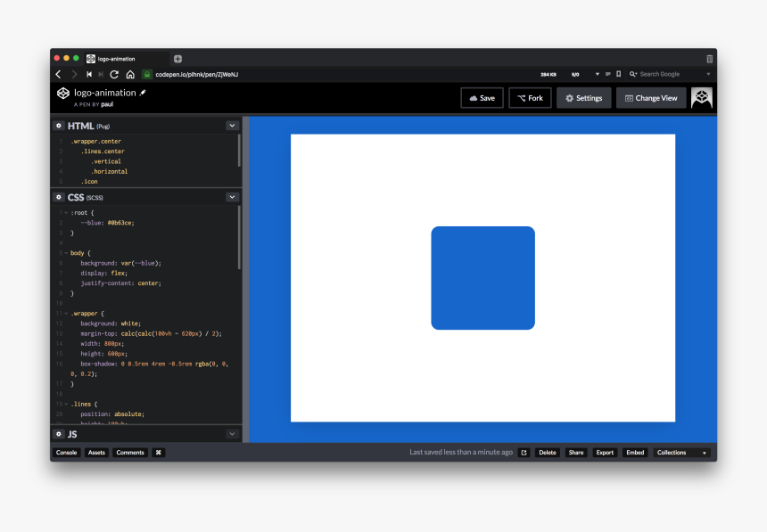Click the pencil icon to edit pen title

[144, 93]
